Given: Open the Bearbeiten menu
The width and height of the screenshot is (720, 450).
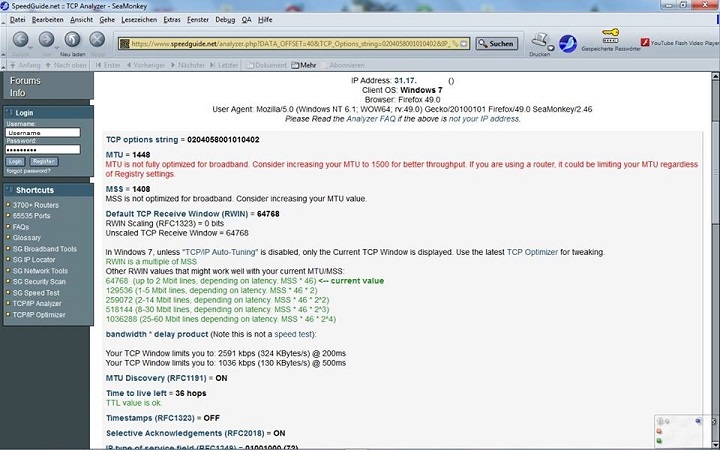Looking at the screenshot, I should pyautogui.click(x=47, y=20).
